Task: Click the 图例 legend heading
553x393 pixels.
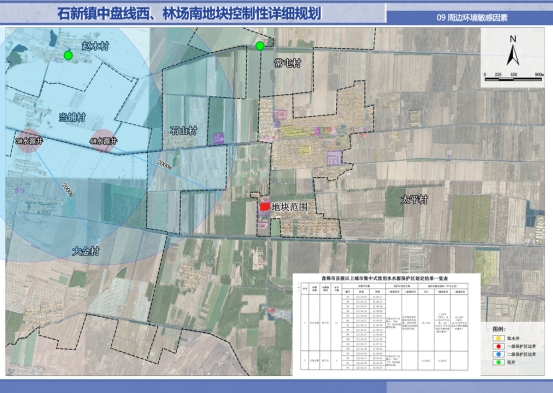Action: (499, 329)
